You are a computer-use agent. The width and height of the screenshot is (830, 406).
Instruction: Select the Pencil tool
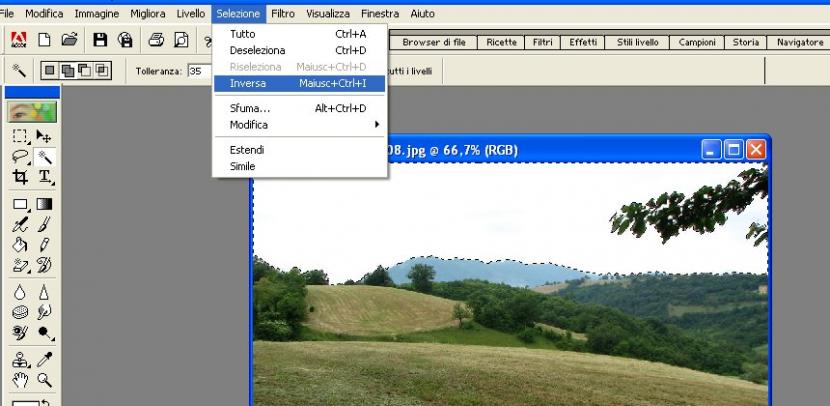tap(44, 245)
